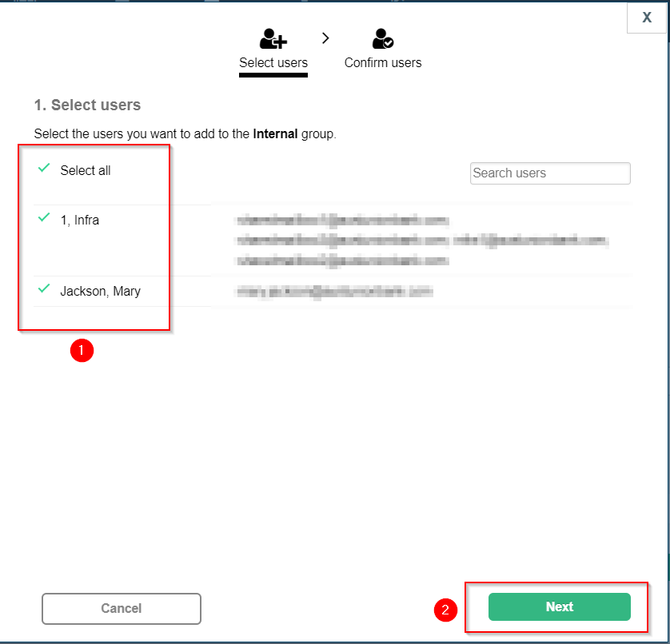The width and height of the screenshot is (670, 644).
Task: Cancel adding users to the group
Action: [x=122, y=608]
